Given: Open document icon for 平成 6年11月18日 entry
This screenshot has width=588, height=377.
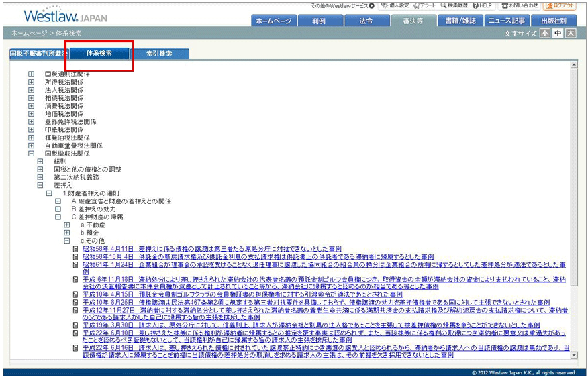Looking at the screenshot, I should [75, 280].
